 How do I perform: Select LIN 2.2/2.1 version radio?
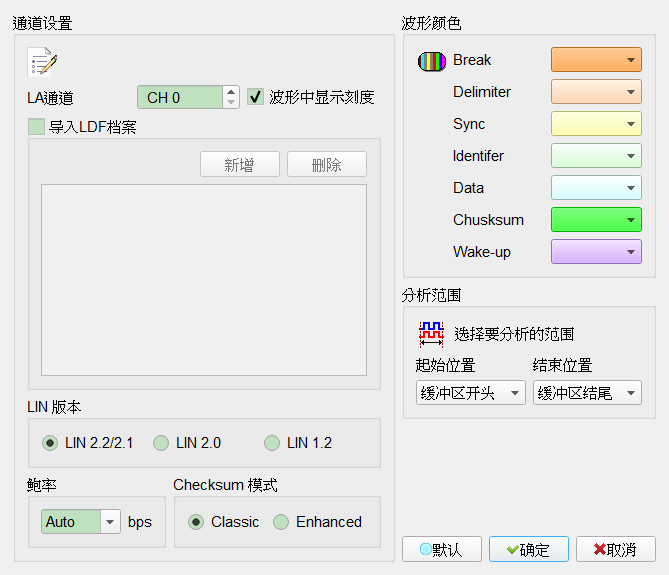tap(50, 443)
